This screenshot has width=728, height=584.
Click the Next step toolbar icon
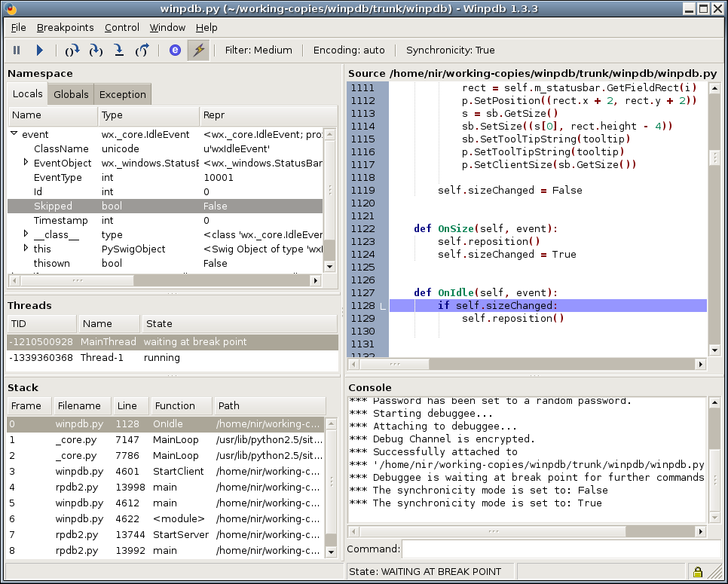[x=72, y=50]
